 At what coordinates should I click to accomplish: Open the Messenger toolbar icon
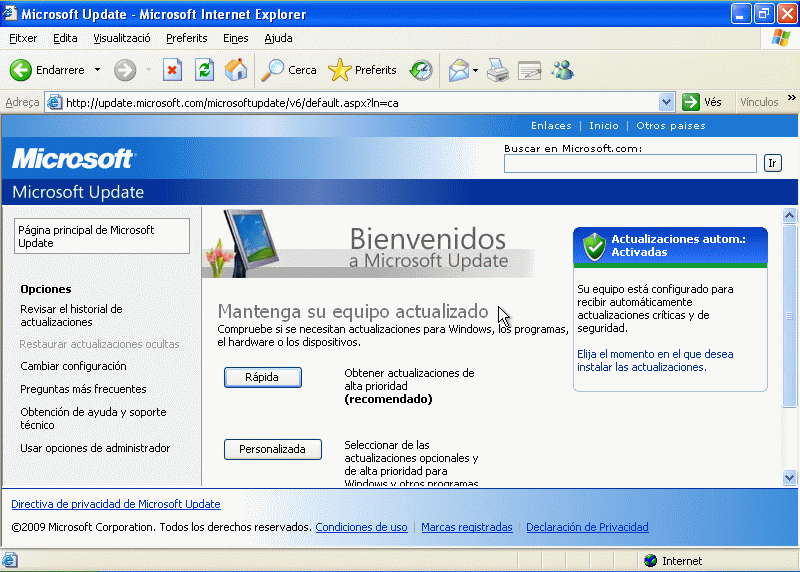tap(562, 70)
